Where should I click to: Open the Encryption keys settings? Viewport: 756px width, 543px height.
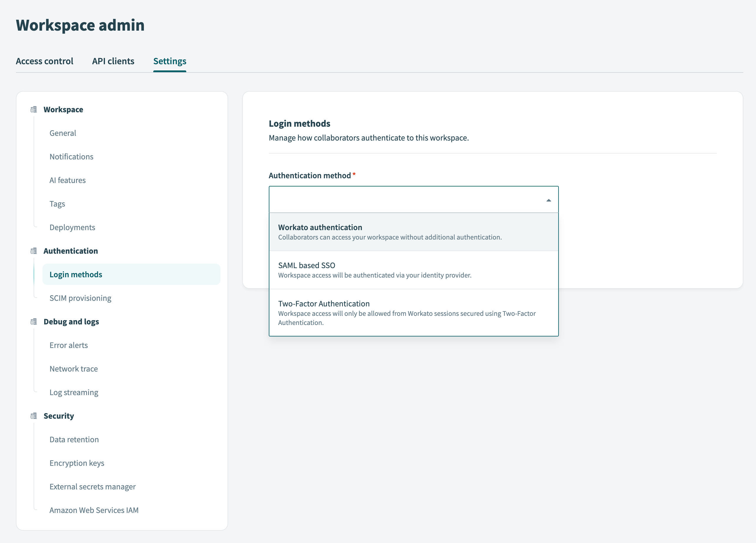[x=77, y=463]
